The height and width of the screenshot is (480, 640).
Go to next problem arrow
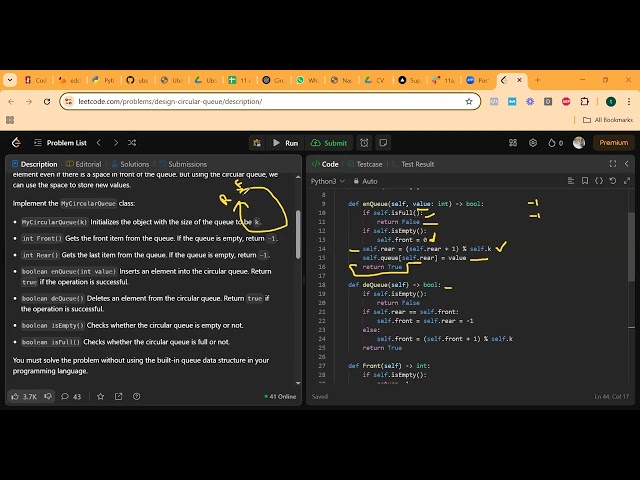tap(116, 142)
